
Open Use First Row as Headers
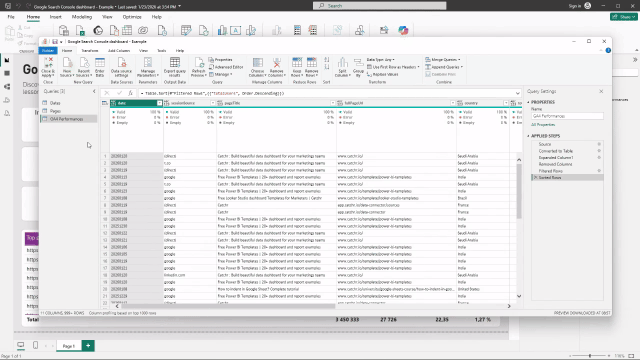click(393, 67)
